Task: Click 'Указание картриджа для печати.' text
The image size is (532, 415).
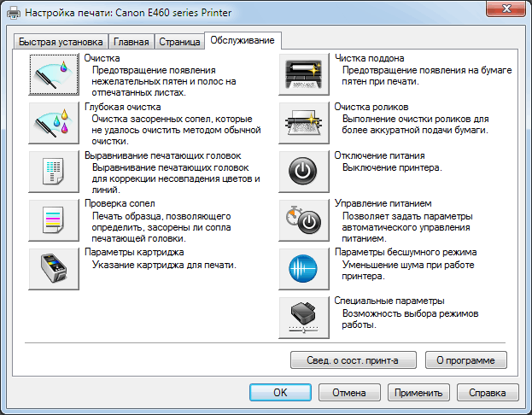Action: (x=164, y=265)
